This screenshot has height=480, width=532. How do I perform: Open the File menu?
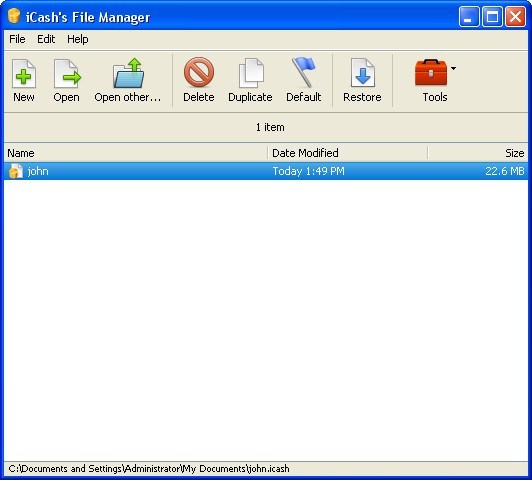(x=17, y=39)
